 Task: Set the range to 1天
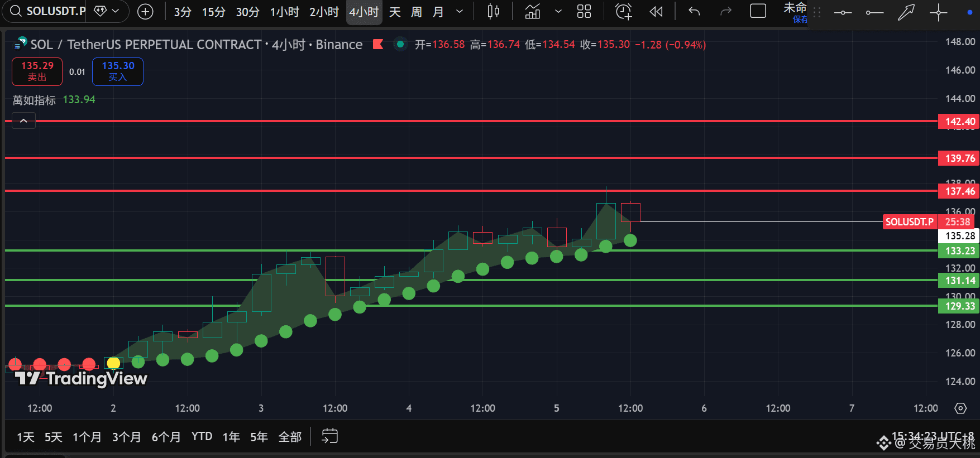[x=26, y=437]
